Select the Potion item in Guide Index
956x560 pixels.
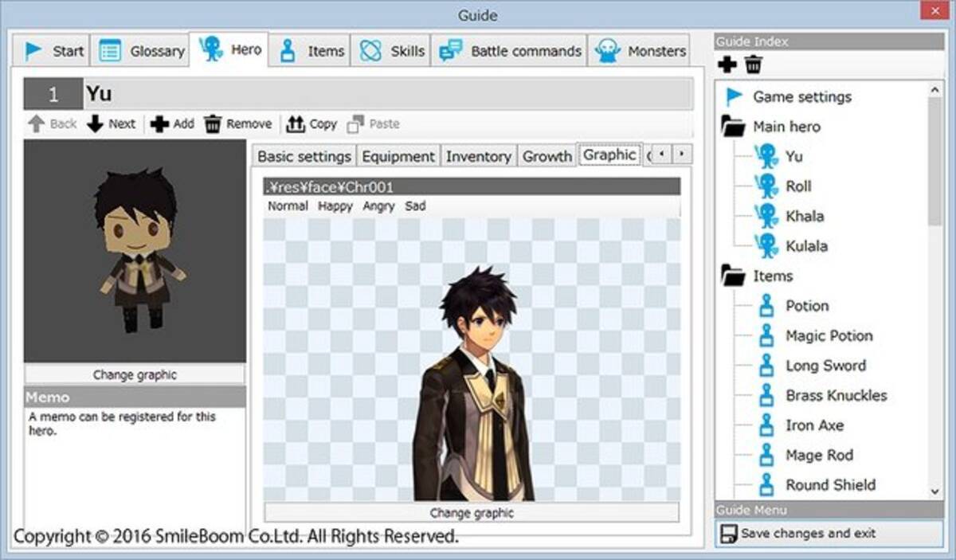coord(806,306)
